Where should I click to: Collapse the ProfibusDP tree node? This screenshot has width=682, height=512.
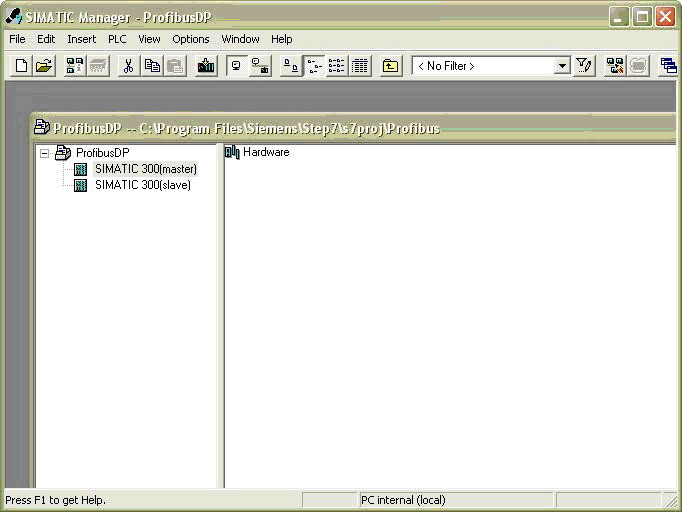[x=44, y=153]
